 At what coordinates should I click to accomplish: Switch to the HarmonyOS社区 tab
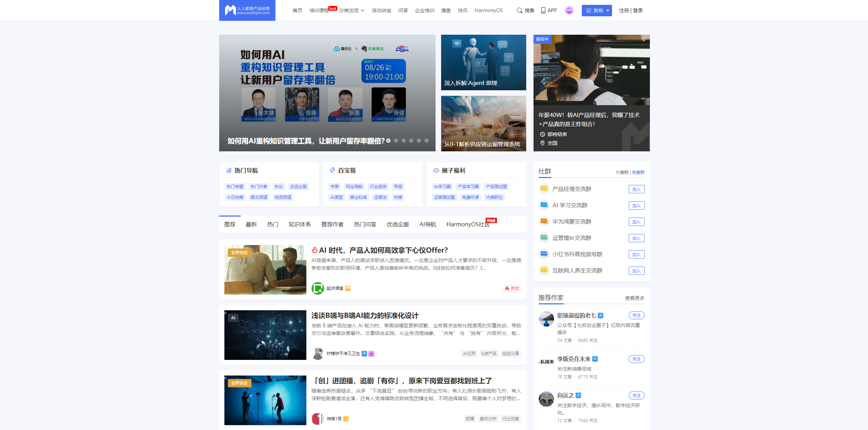pos(468,224)
